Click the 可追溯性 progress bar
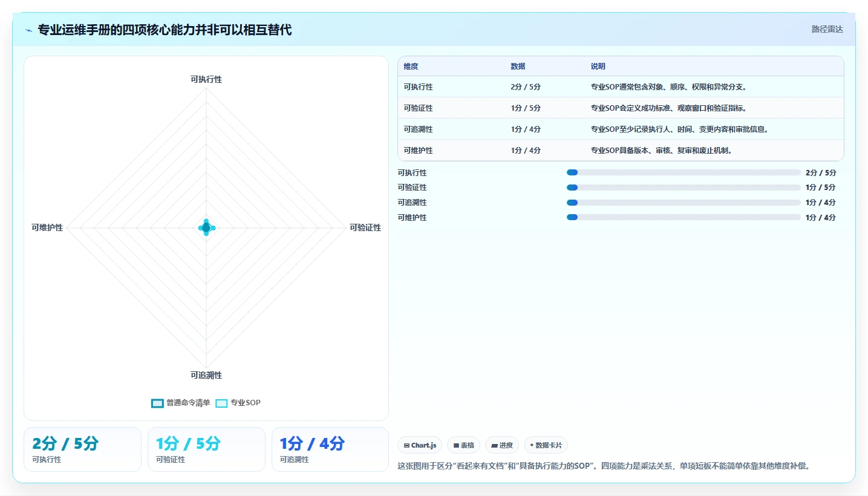Image resolution: width=868 pixels, height=496 pixels. click(684, 202)
